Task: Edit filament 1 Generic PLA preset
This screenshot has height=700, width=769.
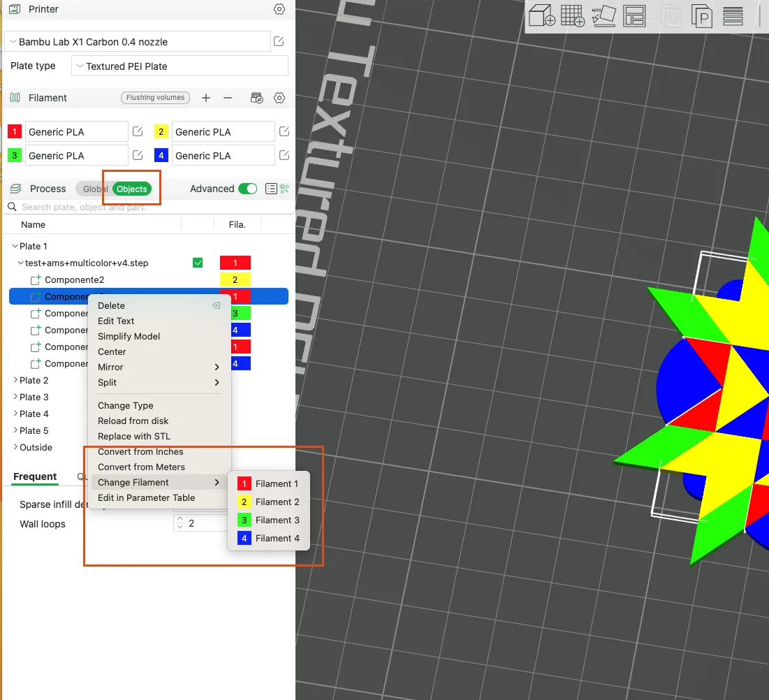Action: (138, 131)
